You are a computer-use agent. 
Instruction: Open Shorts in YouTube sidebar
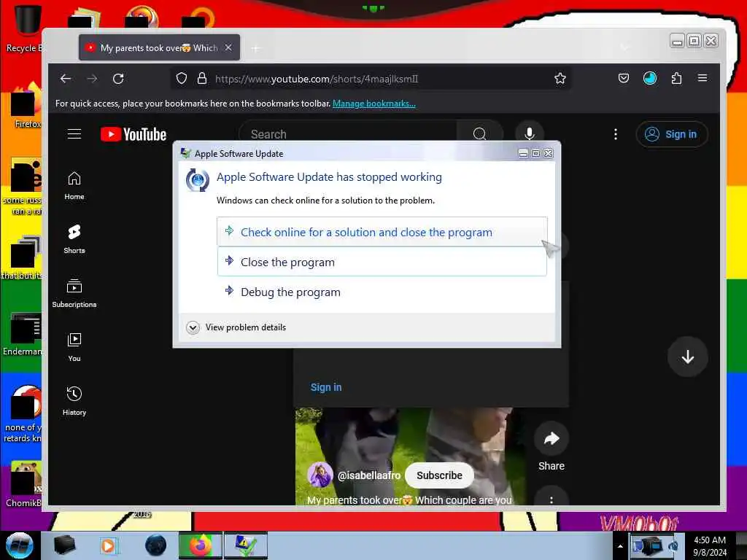(74, 239)
